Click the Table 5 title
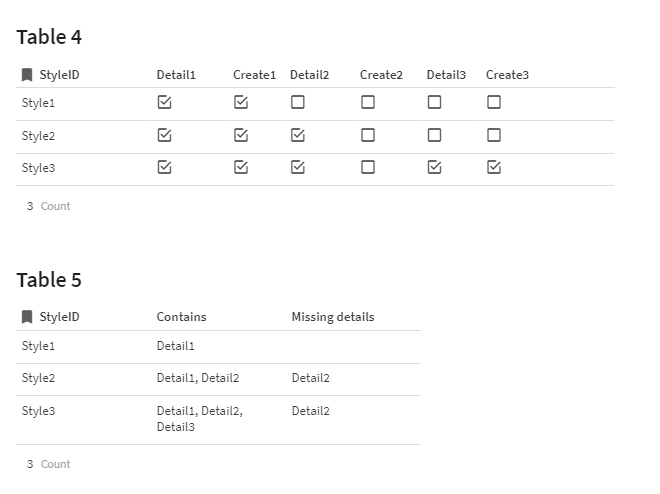This screenshot has height=494, width=660. point(49,280)
